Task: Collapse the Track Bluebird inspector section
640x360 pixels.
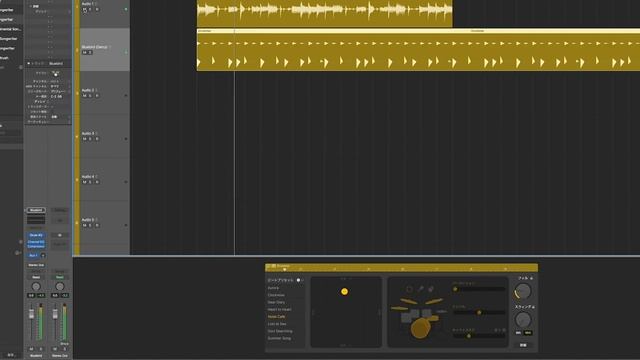Action: (x=29, y=64)
